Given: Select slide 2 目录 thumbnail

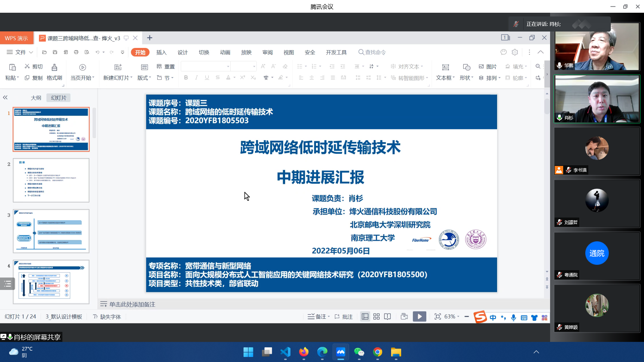Looking at the screenshot, I should pos(51,180).
